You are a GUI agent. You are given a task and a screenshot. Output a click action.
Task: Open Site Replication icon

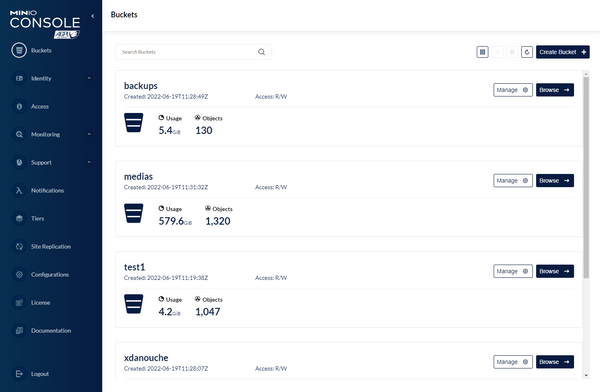tap(19, 247)
